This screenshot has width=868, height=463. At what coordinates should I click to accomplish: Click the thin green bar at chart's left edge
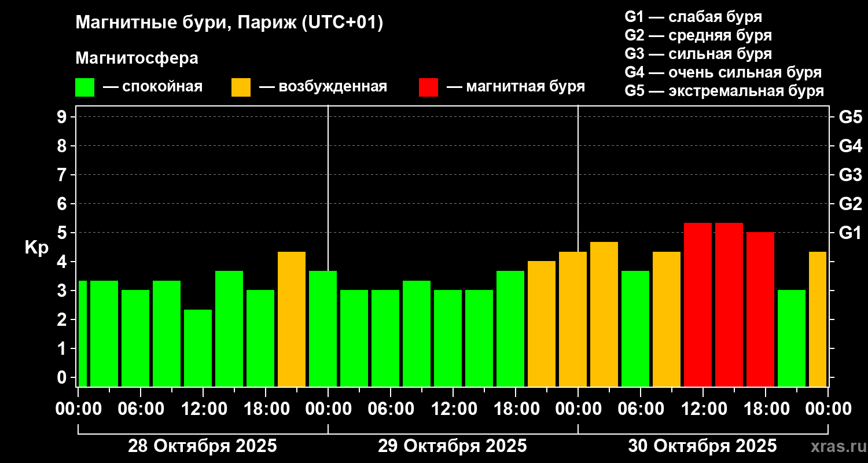82,333
